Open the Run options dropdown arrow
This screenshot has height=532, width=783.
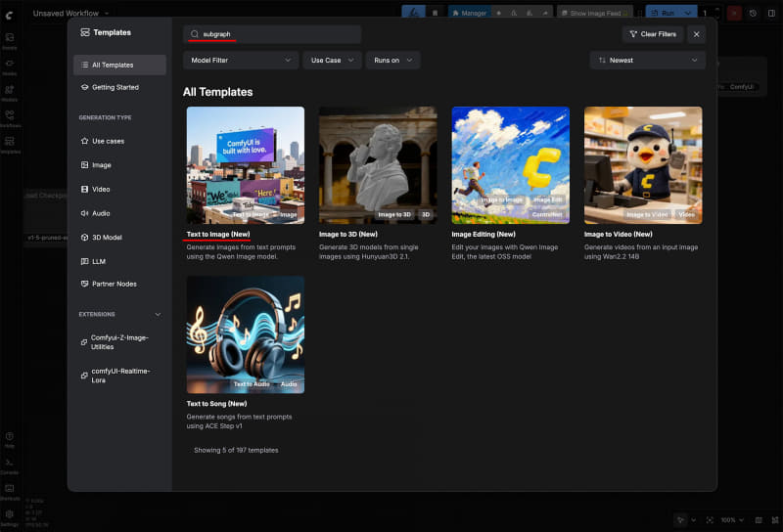pyautogui.click(x=688, y=13)
